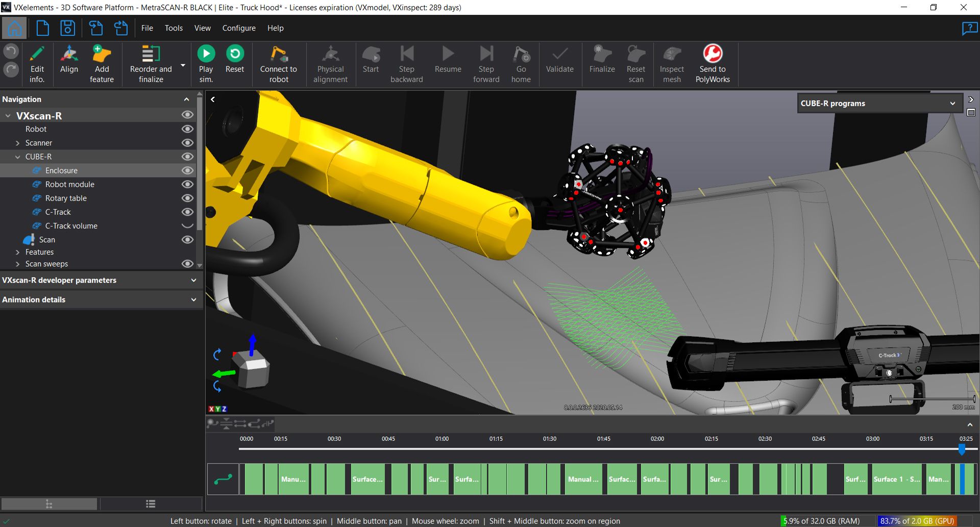The width and height of the screenshot is (980, 527).
Task: Select the Surface 1 timeline block
Action: [896, 479]
